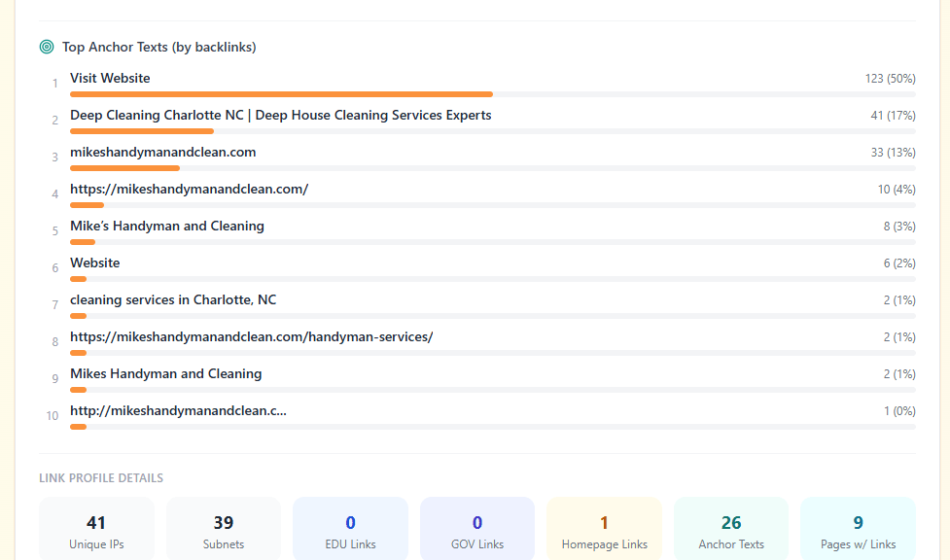Screen dimensions: 950x560
Task: Click the orange progress bar under 'Visit Website'
Action: 281,94
